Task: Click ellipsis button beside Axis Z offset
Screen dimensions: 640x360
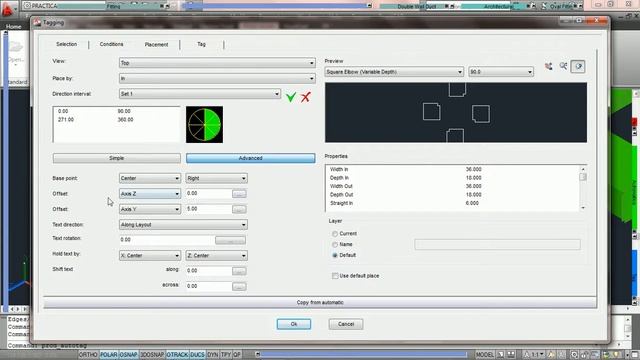Action: [x=239, y=194]
